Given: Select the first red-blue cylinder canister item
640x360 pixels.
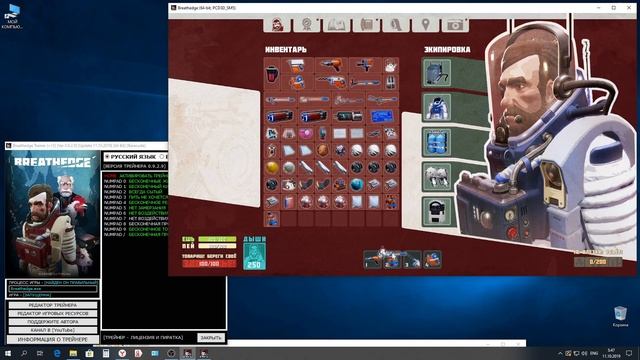Looking at the screenshot, I should coord(280,116).
